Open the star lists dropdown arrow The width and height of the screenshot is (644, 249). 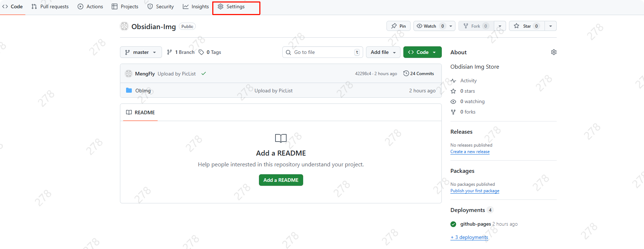click(x=550, y=26)
